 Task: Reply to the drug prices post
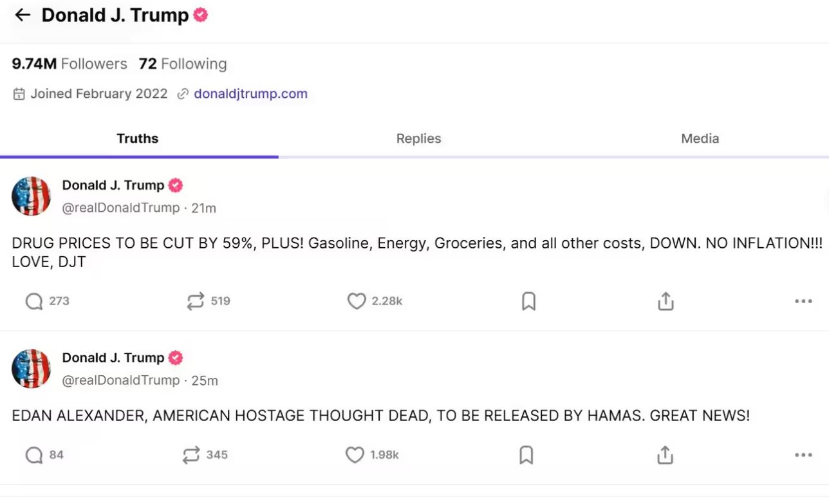coord(34,301)
